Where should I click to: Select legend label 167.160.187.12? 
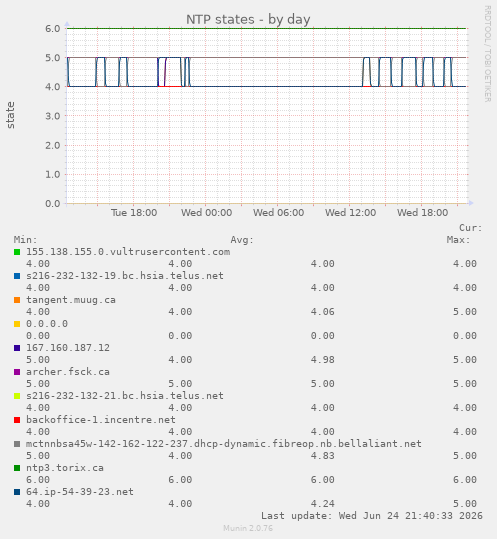pyautogui.click(x=68, y=348)
